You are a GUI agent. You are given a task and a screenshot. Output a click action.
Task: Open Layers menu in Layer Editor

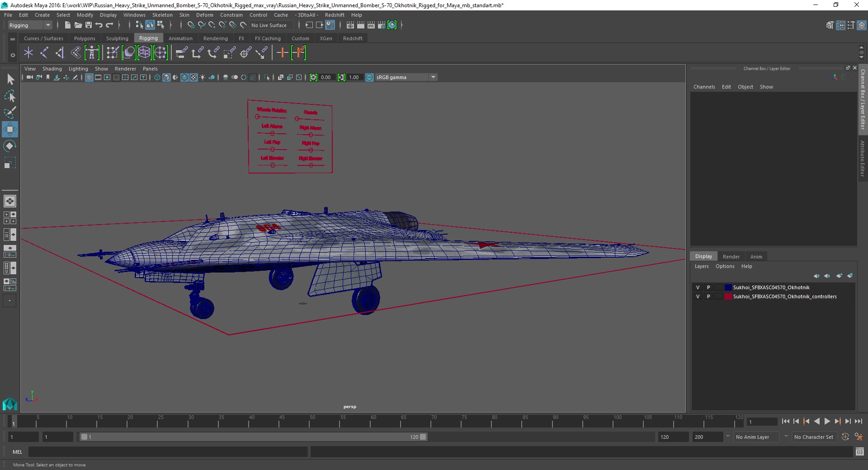tap(702, 266)
